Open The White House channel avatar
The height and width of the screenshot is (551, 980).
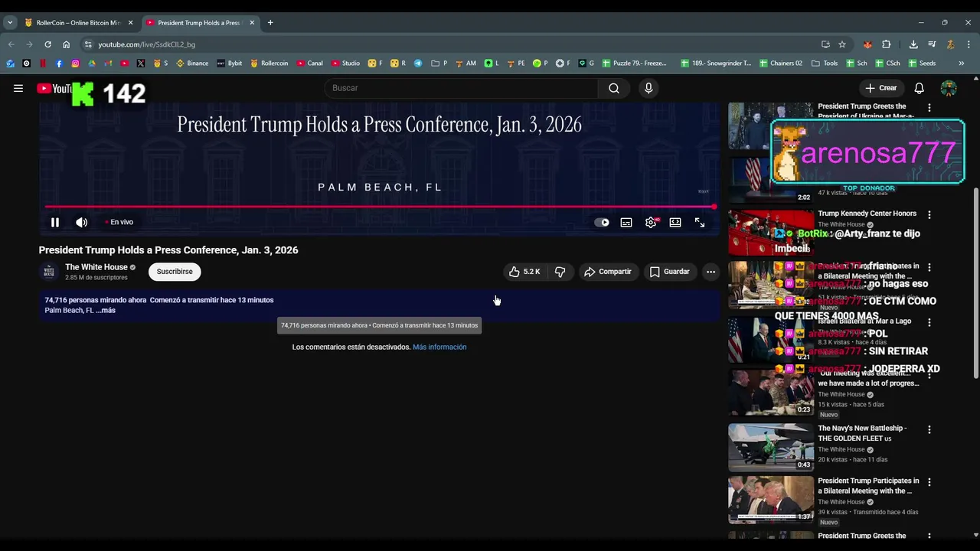49,272
